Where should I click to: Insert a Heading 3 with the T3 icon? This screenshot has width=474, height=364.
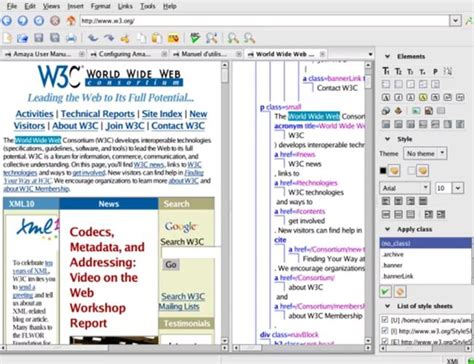coord(410,71)
